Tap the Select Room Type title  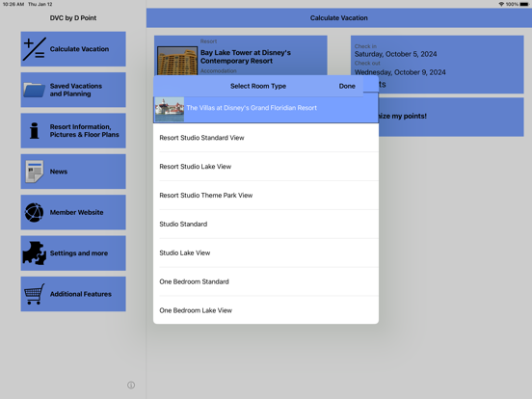(258, 86)
